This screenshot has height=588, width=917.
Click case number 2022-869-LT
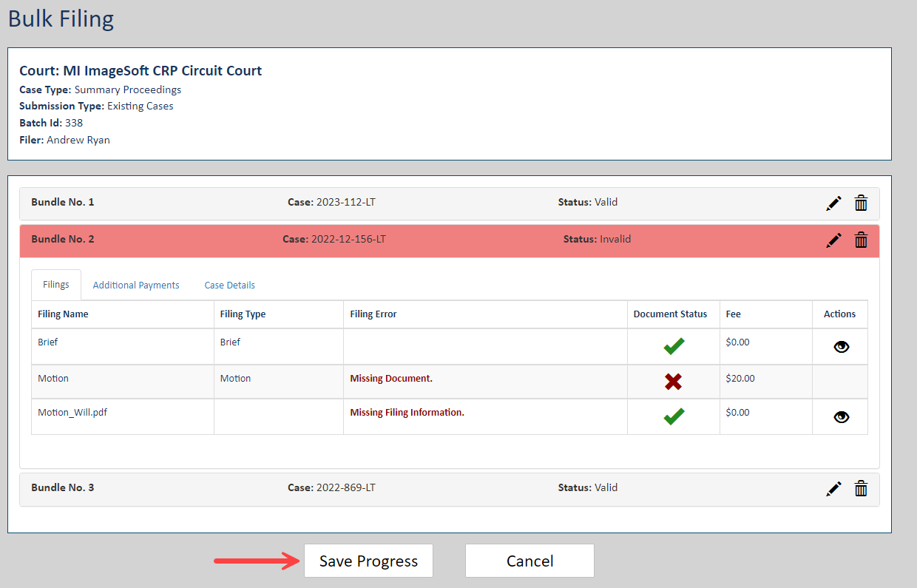tap(346, 487)
